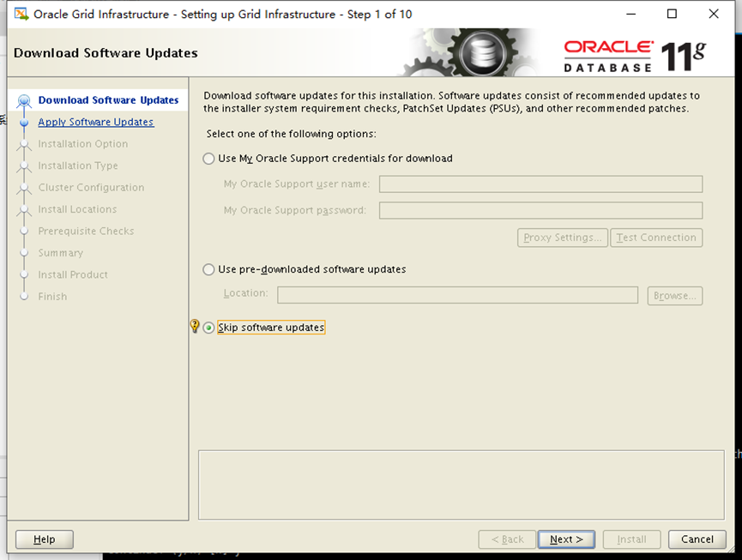Select Download Software Updates step in sidebar
The width and height of the screenshot is (742, 560).
[x=108, y=100]
